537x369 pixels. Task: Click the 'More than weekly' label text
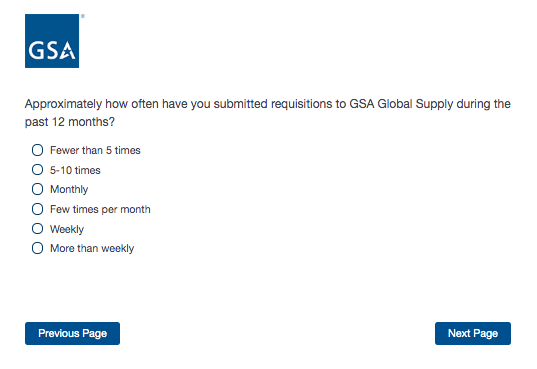92,248
